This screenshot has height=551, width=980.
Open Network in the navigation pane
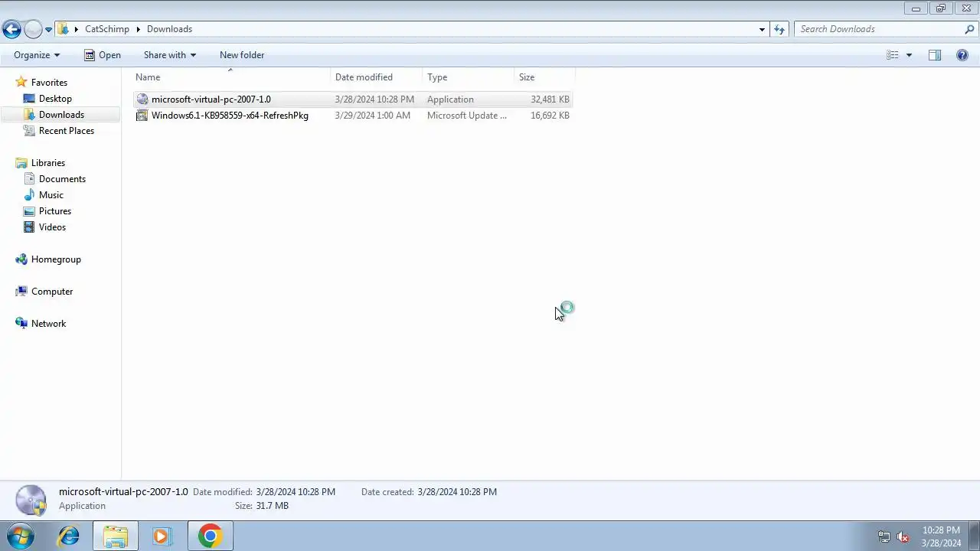(48, 324)
